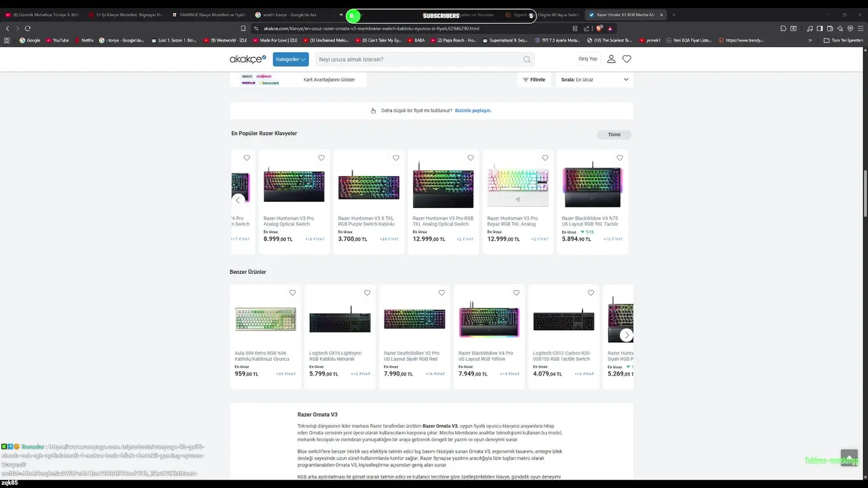Click 8.999,00 TL price

click(x=278, y=239)
